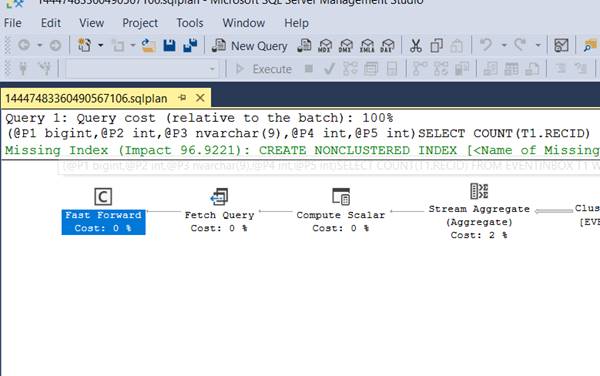The height and width of the screenshot is (376, 600).
Task: Open the File menu
Action: pyautogui.click(x=13, y=23)
